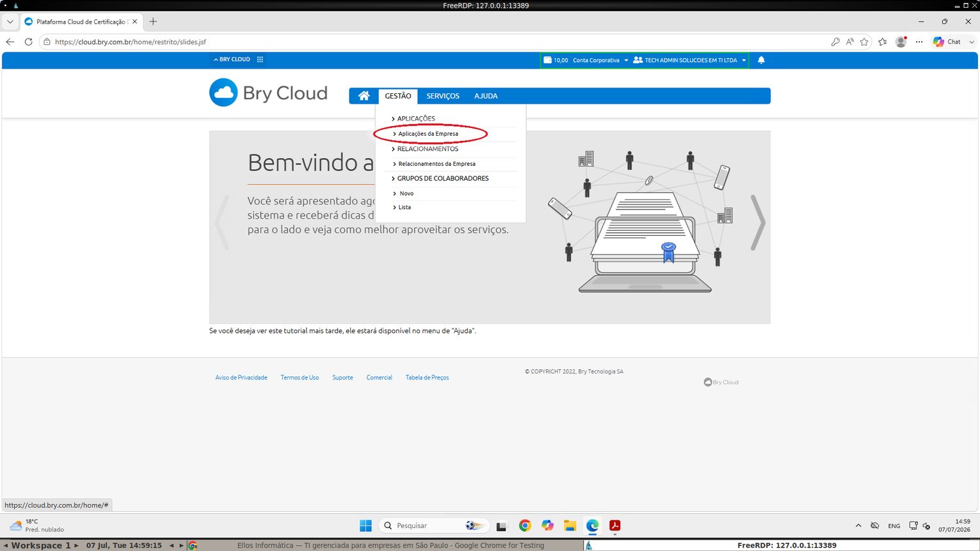
Task: Open the weather widget
Action: pyautogui.click(x=37, y=526)
